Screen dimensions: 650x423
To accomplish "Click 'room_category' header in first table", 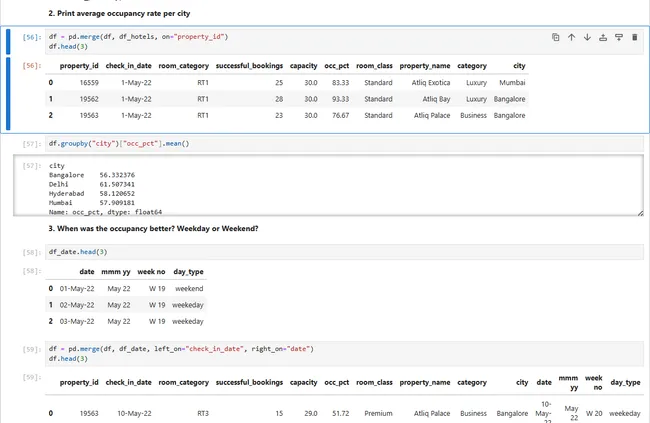I will click(x=184, y=66).
